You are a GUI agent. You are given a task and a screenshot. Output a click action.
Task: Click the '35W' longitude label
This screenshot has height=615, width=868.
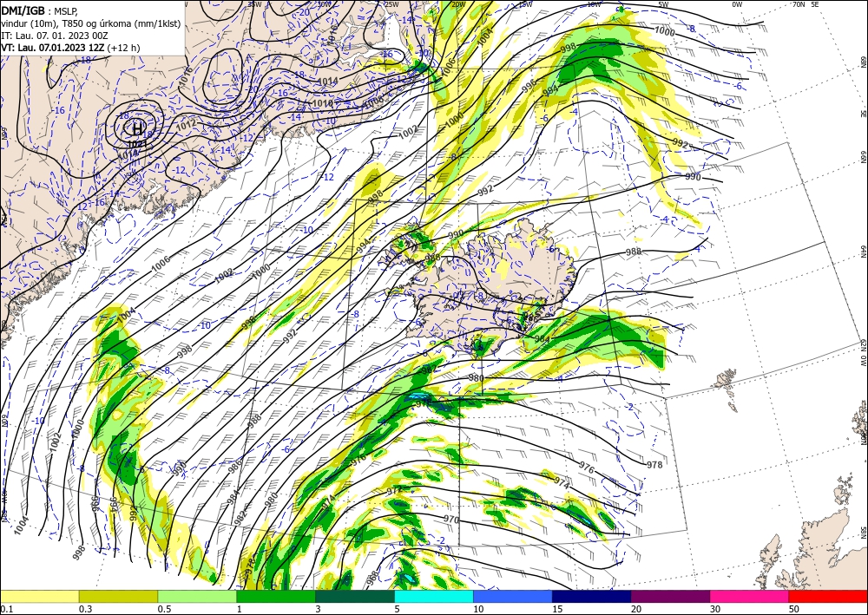pos(254,4)
